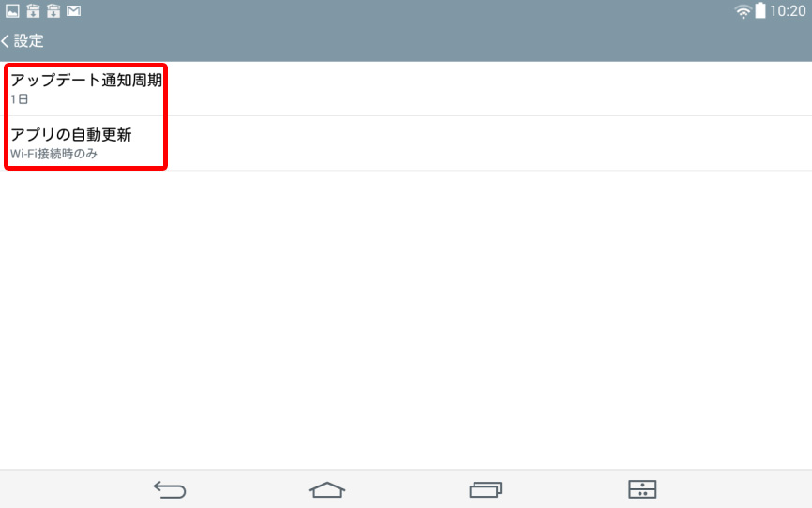Tap the second download notification icon
The height and width of the screenshot is (508, 812).
(53, 11)
